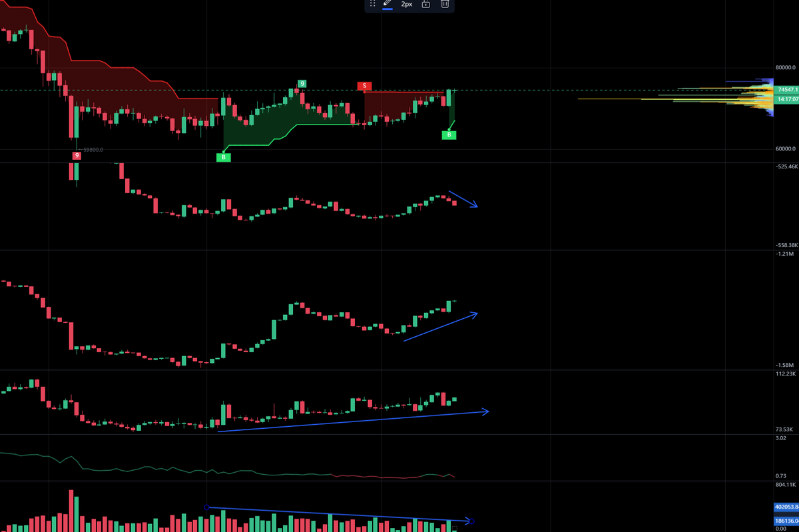This screenshot has width=799, height=532.
Task: Click the green B label under latest candle
Action: pyautogui.click(x=449, y=134)
